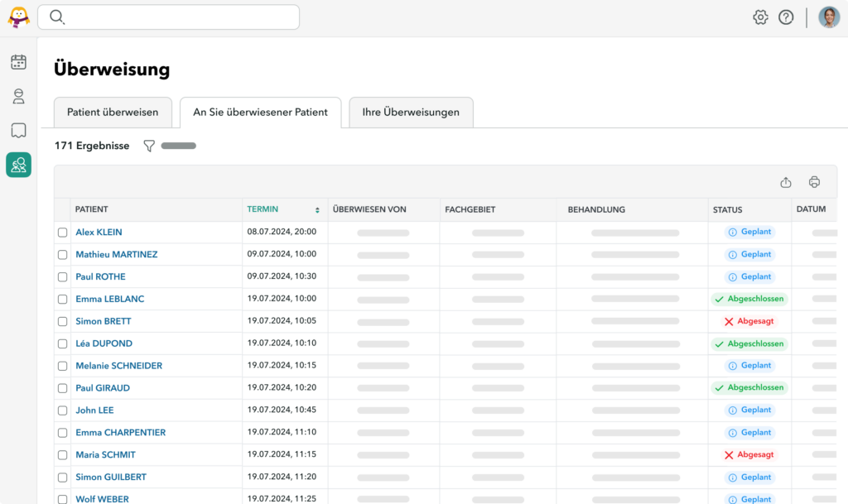Viewport: 848px width, 504px height.
Task: Switch to Patient überweisen tab
Action: pyautogui.click(x=113, y=113)
